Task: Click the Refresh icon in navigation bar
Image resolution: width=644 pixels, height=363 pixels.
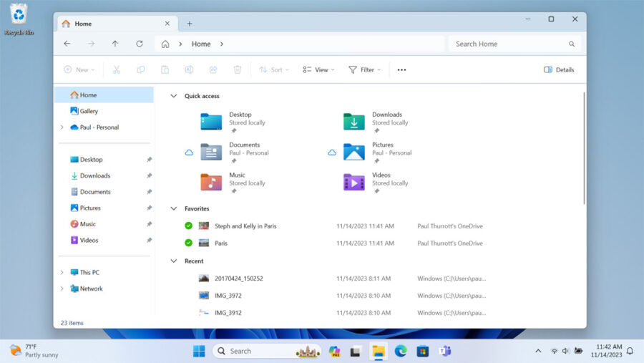Action: tap(140, 44)
